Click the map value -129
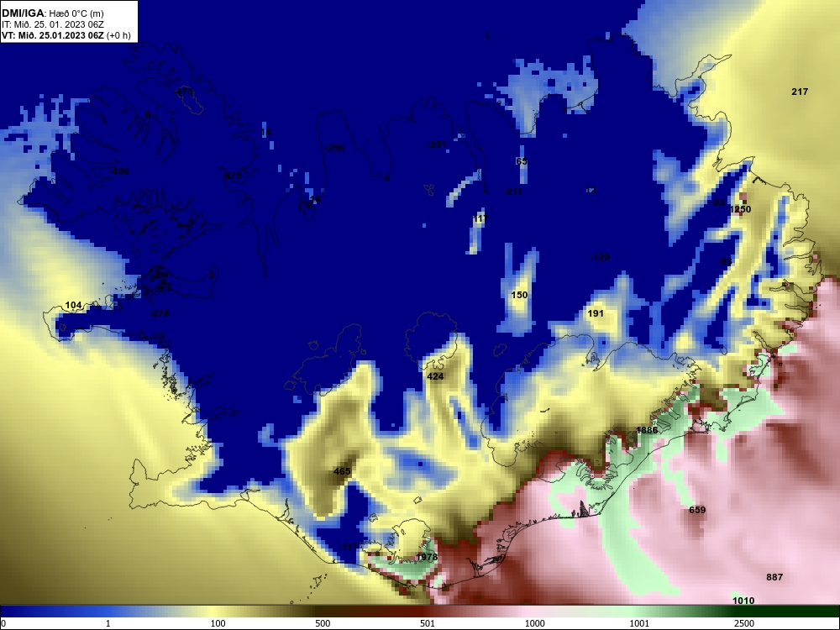Image resolution: width=840 pixels, height=630 pixels. tap(600, 257)
